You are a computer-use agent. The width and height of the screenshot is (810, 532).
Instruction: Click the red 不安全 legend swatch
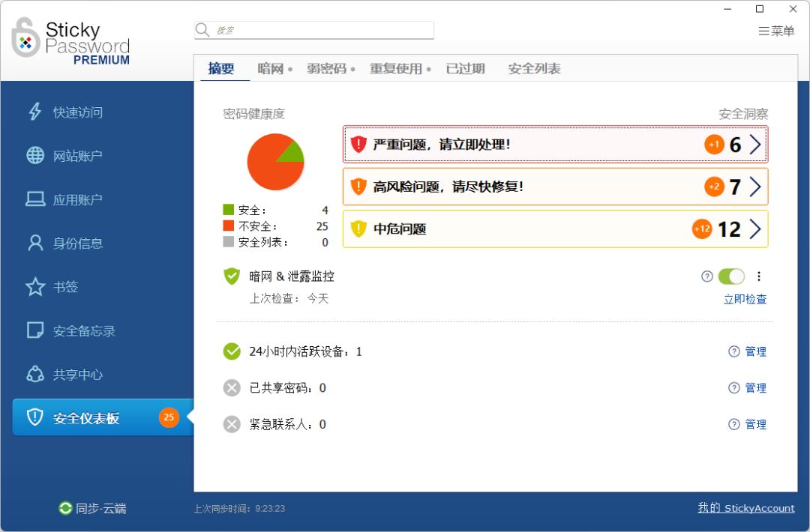pyautogui.click(x=228, y=226)
